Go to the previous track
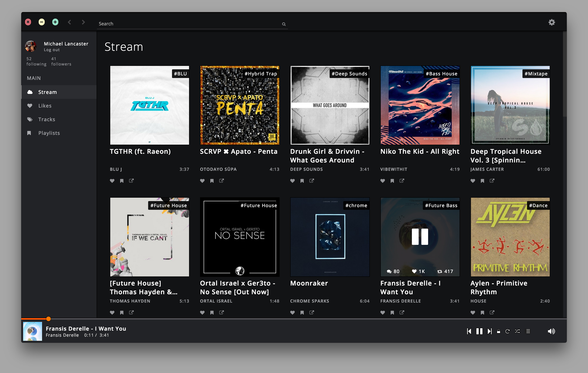 [x=469, y=331]
